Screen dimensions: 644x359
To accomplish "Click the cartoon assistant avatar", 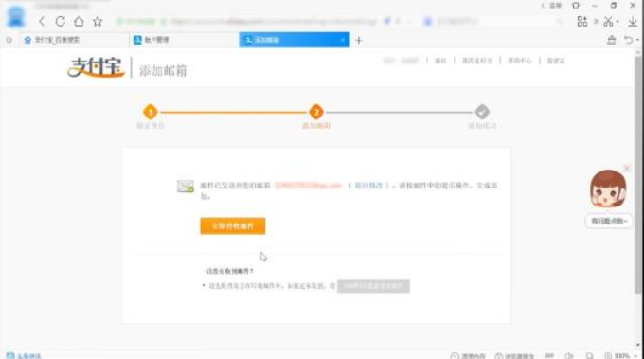I will click(608, 189).
